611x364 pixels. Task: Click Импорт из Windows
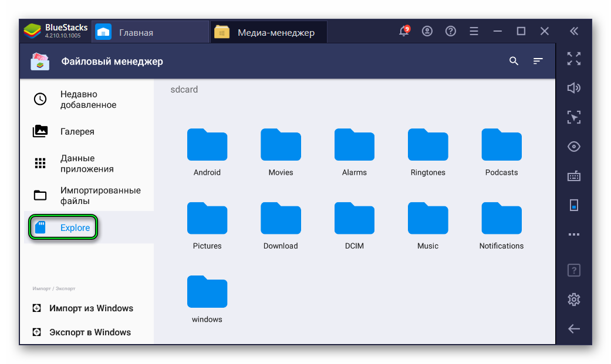(x=91, y=308)
